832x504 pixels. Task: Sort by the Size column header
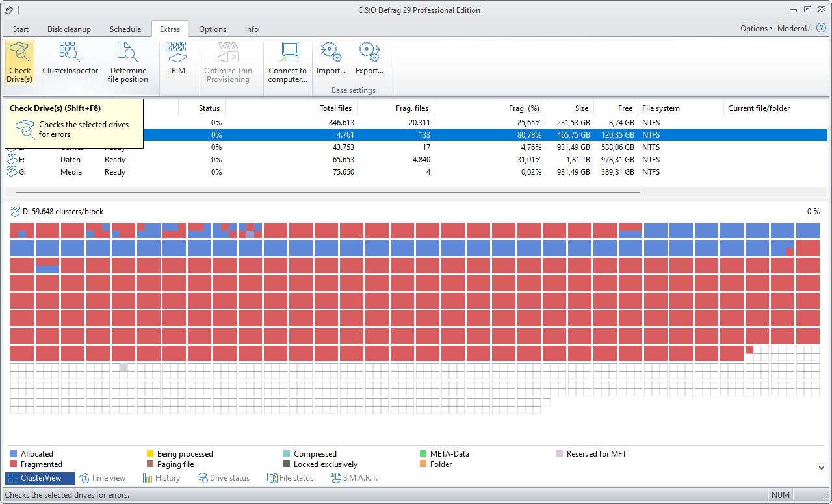pos(569,108)
